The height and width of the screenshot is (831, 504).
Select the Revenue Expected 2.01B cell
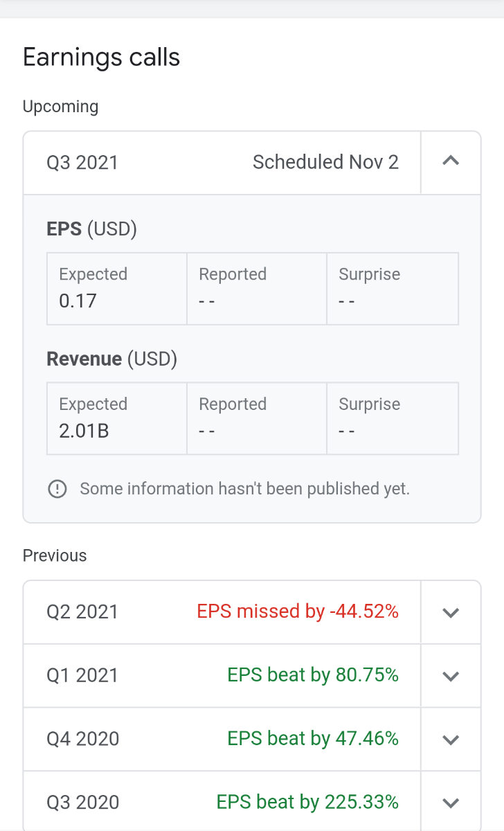tap(117, 418)
